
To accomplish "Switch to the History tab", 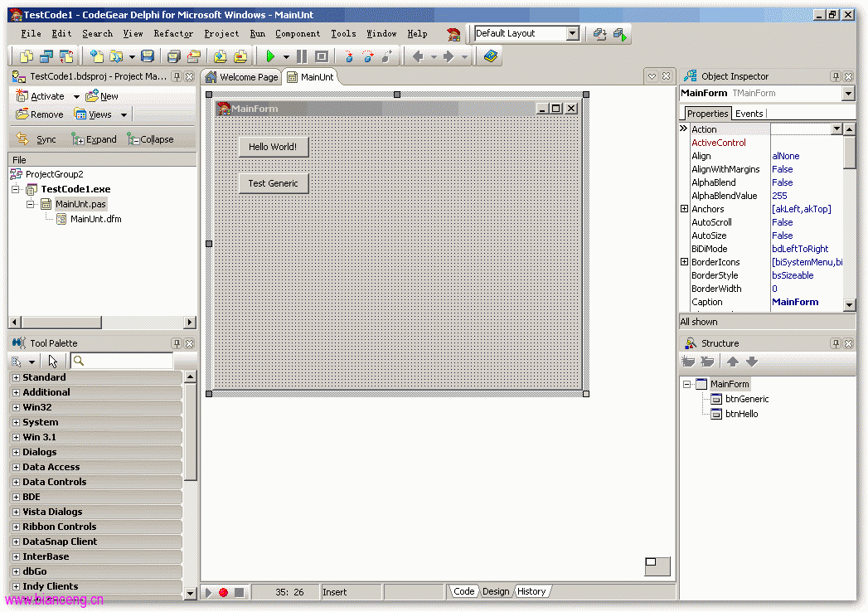I will [531, 591].
